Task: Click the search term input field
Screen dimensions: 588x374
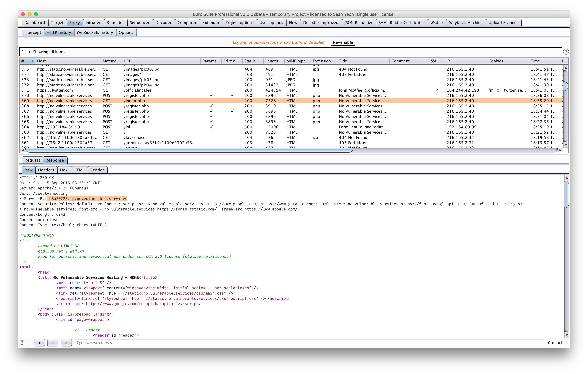Action: tap(309, 343)
